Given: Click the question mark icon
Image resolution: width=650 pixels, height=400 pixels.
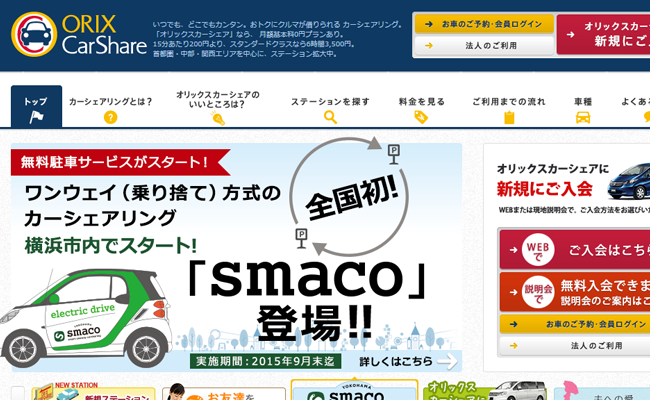Looking at the screenshot, I should point(110,118).
